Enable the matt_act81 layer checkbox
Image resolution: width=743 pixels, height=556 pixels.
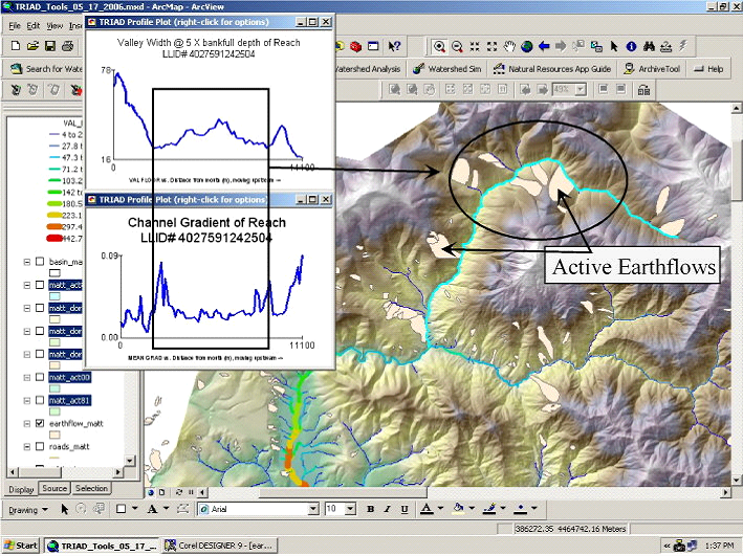coord(40,401)
